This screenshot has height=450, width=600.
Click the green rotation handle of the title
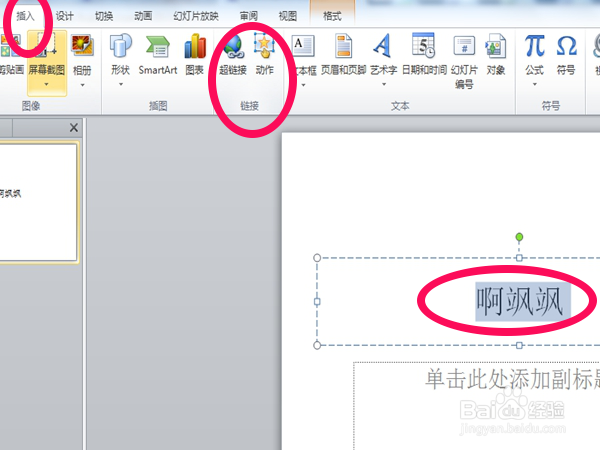tap(519, 237)
